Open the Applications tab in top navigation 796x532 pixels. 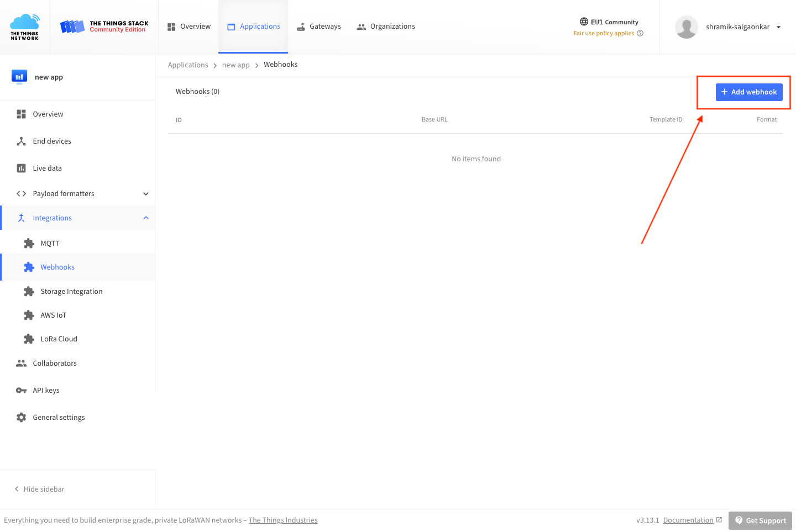[x=253, y=27]
